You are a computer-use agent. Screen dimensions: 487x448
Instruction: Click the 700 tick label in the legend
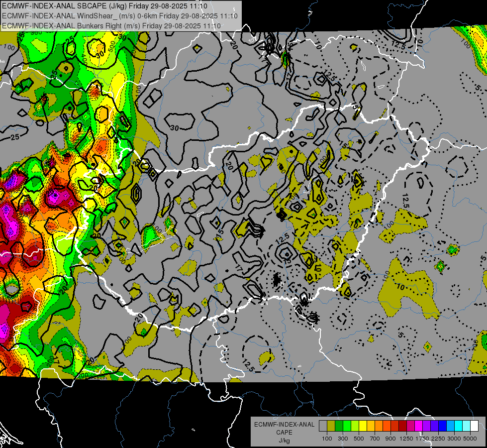(x=375, y=439)
